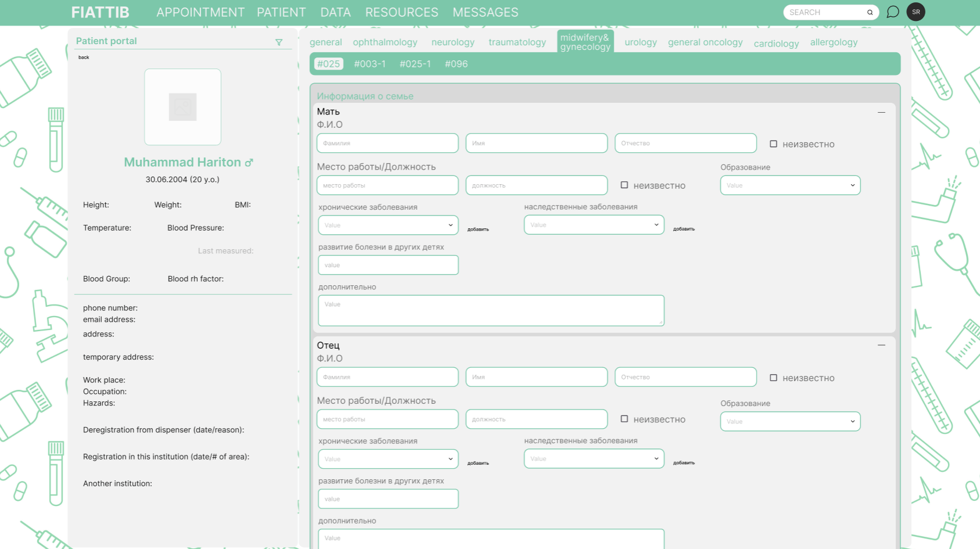Select record #096
The height and width of the screenshot is (549, 980).
coord(456,64)
